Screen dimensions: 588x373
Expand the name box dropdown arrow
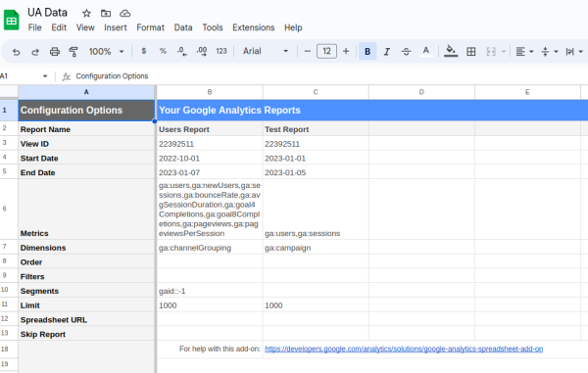[x=45, y=76]
